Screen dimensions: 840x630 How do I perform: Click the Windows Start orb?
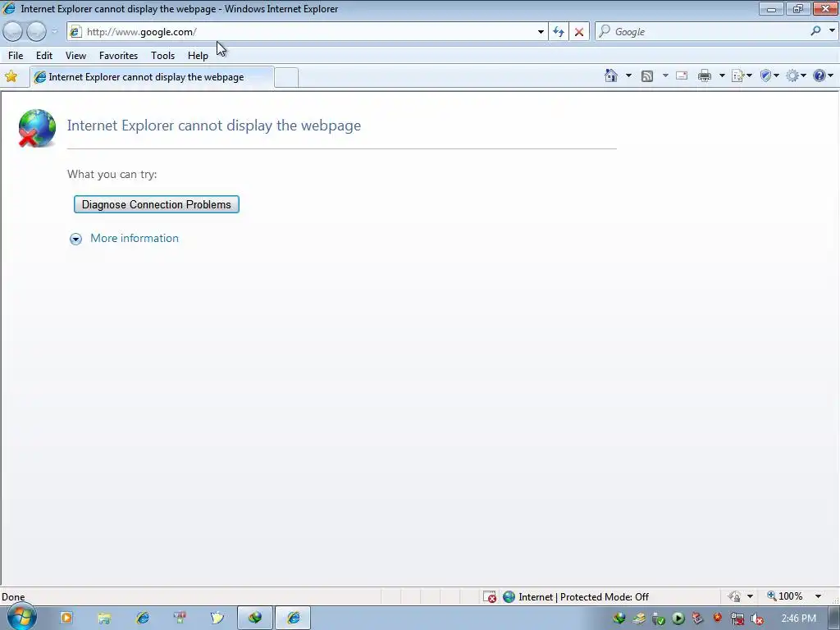click(21, 617)
